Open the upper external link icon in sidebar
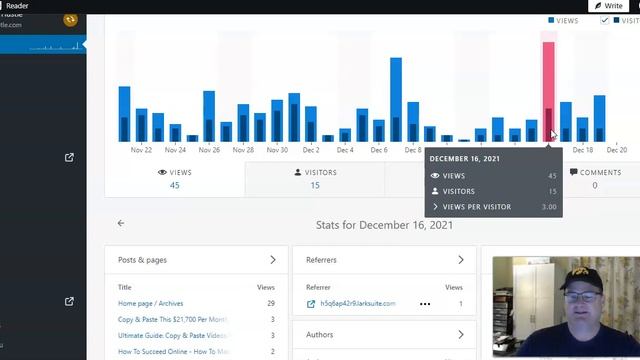640x360 pixels. [x=69, y=158]
